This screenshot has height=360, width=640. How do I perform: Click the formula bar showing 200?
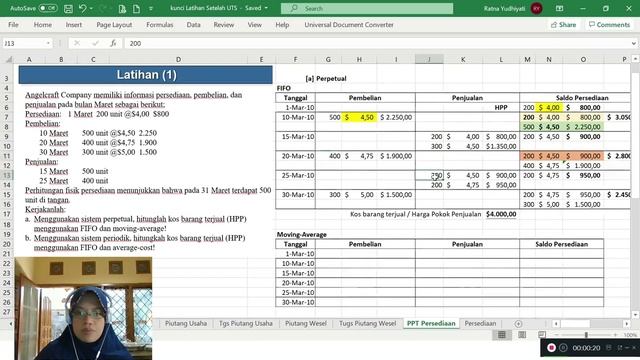378,43
